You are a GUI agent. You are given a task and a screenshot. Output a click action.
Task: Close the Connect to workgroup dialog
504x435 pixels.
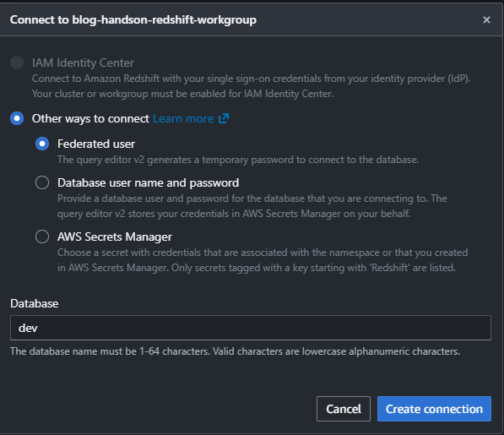[x=486, y=20]
